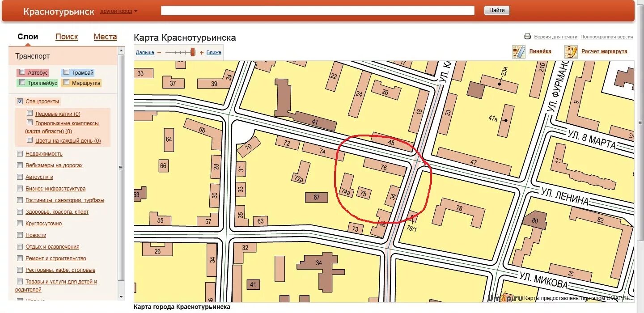Zoom out using the minus icon near Дальше
Screen dimensions: 644x313
click(x=159, y=52)
